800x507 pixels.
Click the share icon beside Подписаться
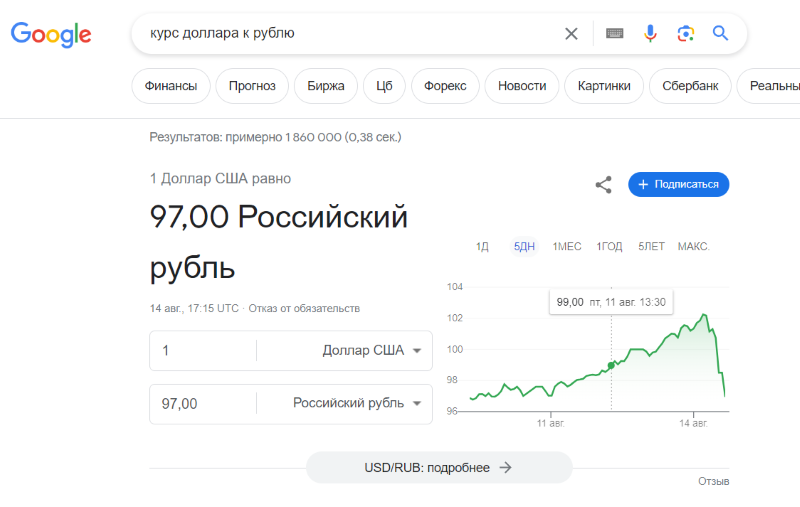coord(604,185)
